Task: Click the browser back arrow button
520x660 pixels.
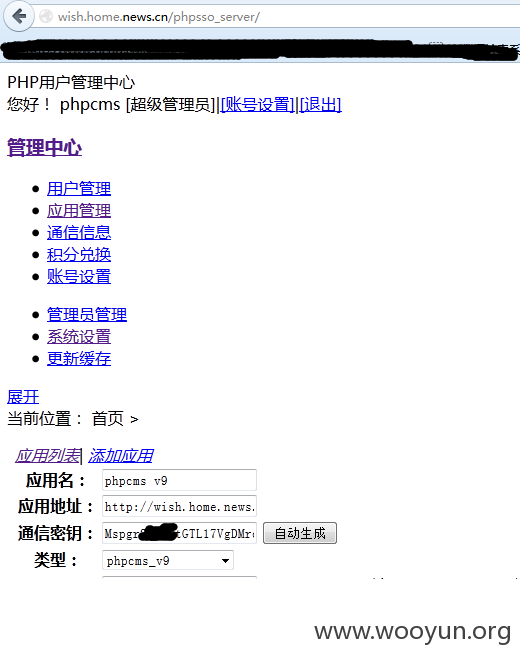Action: click(x=19, y=16)
